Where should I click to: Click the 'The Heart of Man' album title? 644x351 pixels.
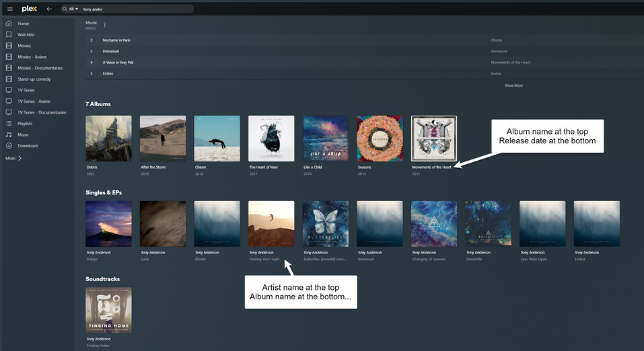(263, 167)
